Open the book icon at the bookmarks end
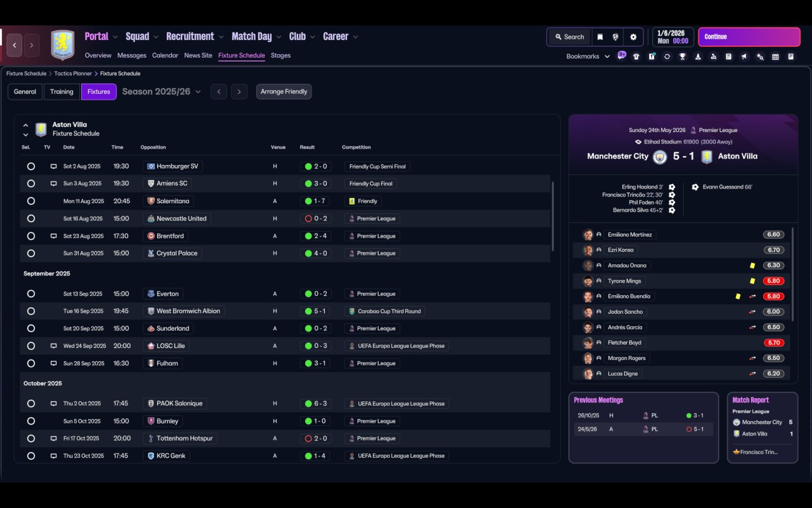The width and height of the screenshot is (812, 508). click(x=791, y=57)
